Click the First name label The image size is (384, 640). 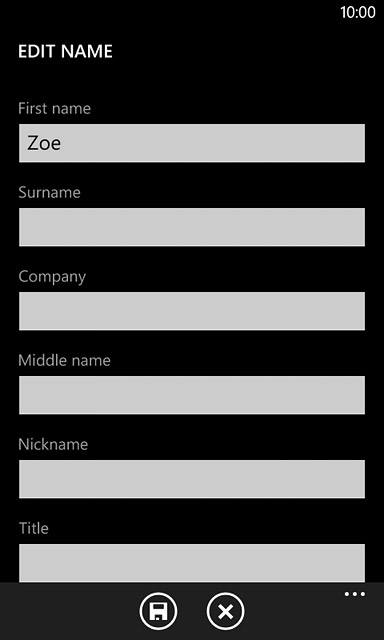point(54,109)
